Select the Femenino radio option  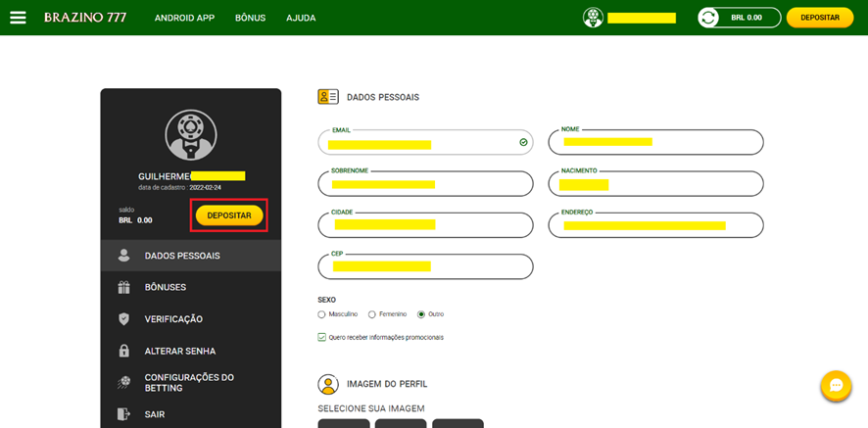(x=372, y=314)
